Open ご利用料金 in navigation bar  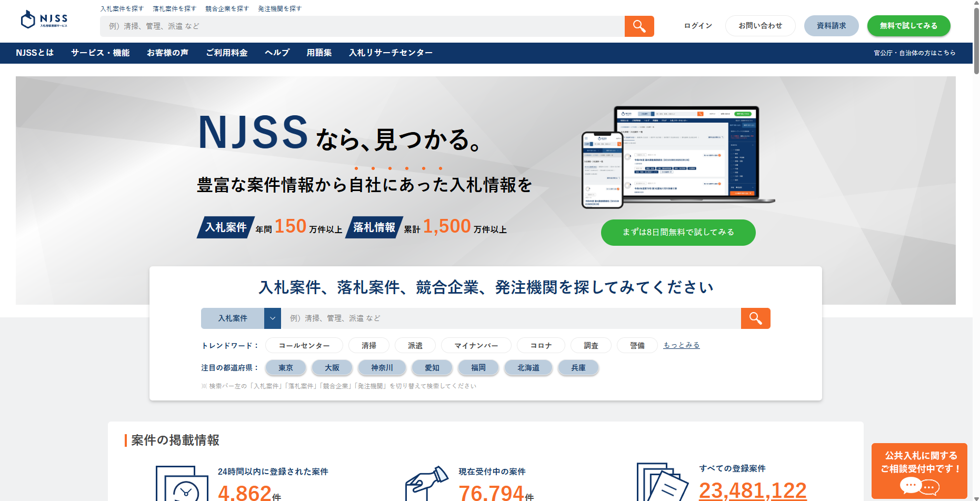(227, 53)
